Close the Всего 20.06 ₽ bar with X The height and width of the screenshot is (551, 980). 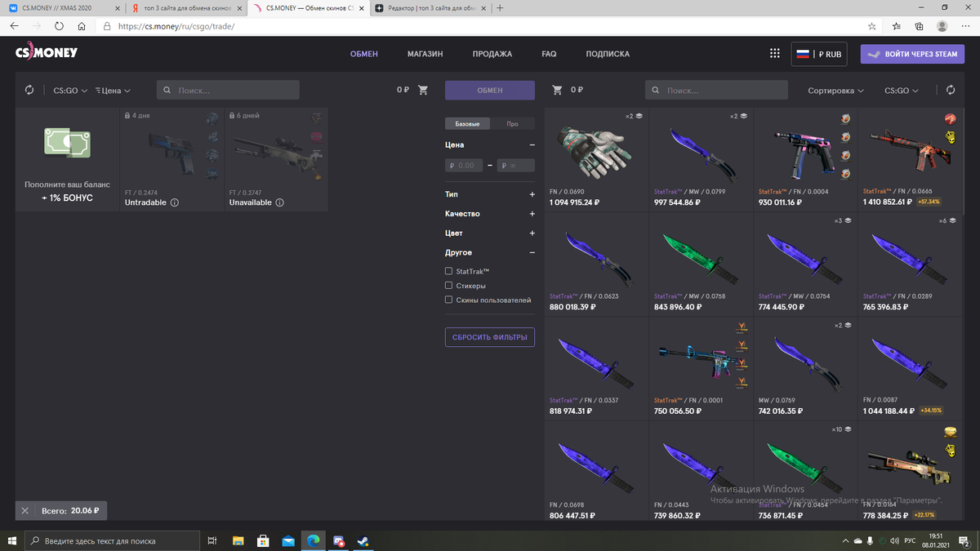(24, 511)
